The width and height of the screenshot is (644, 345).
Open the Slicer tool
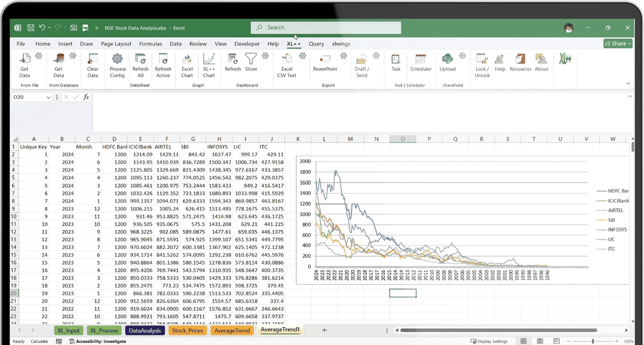tap(251, 63)
